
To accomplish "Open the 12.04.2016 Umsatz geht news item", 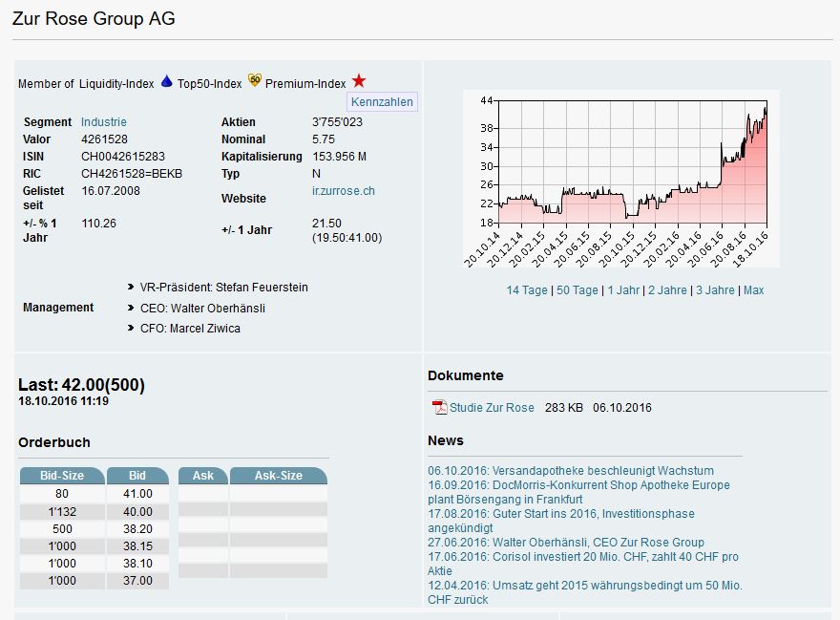I will click(585, 592).
